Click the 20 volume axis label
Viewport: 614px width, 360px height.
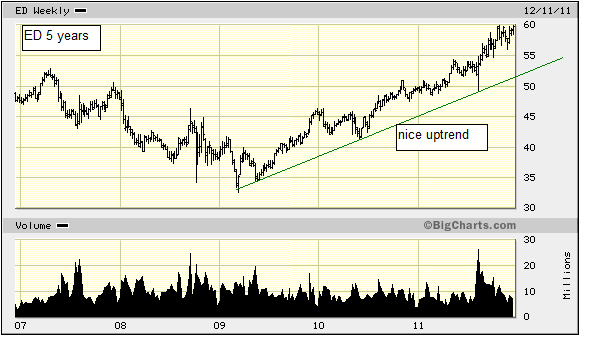pos(529,266)
